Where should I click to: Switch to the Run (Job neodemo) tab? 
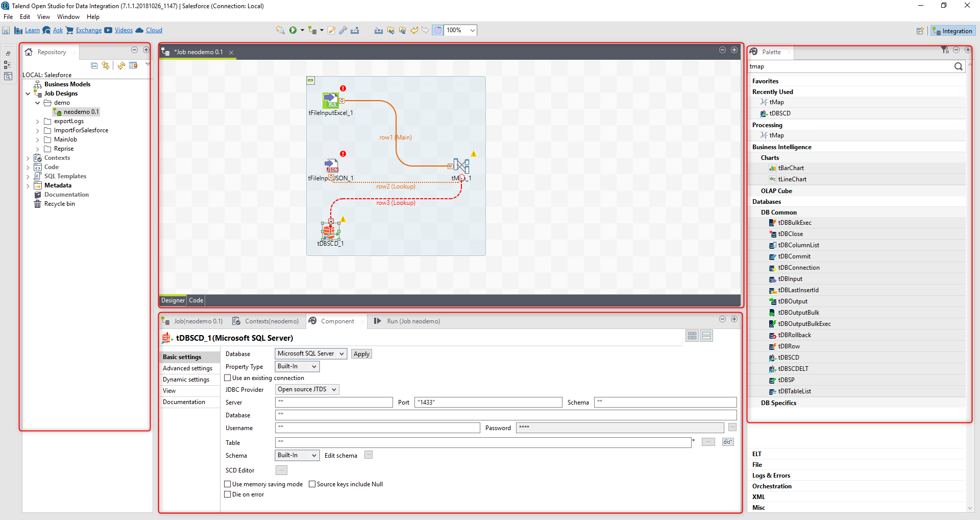[x=407, y=321]
